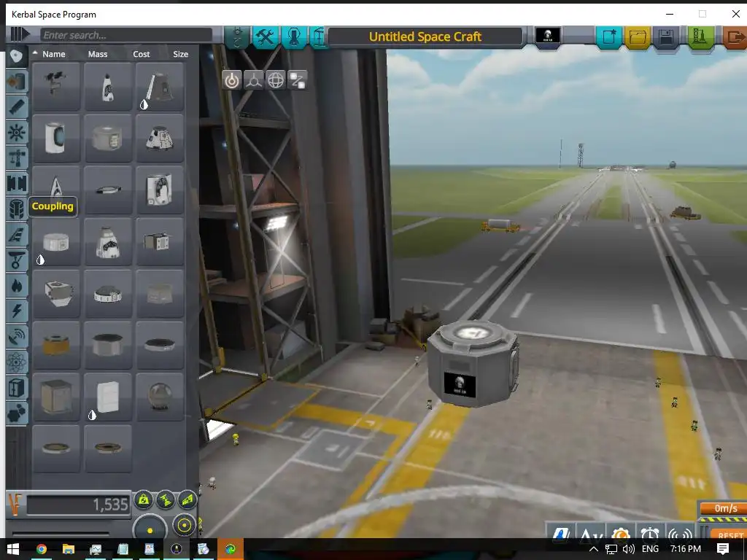The image size is (747, 560).
Task: Sort parts by Cost
Action: coord(141,54)
